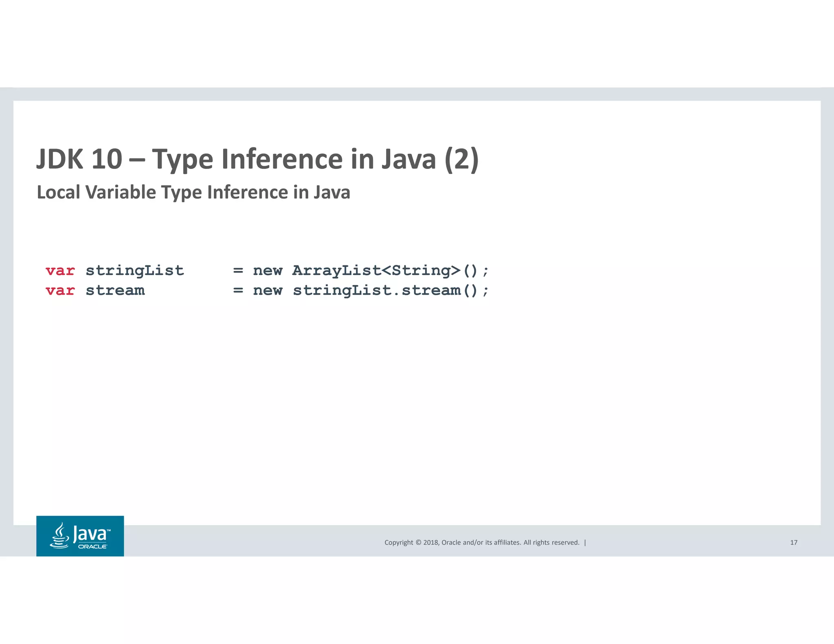Click the Java coffee cup icon

pos(59,536)
